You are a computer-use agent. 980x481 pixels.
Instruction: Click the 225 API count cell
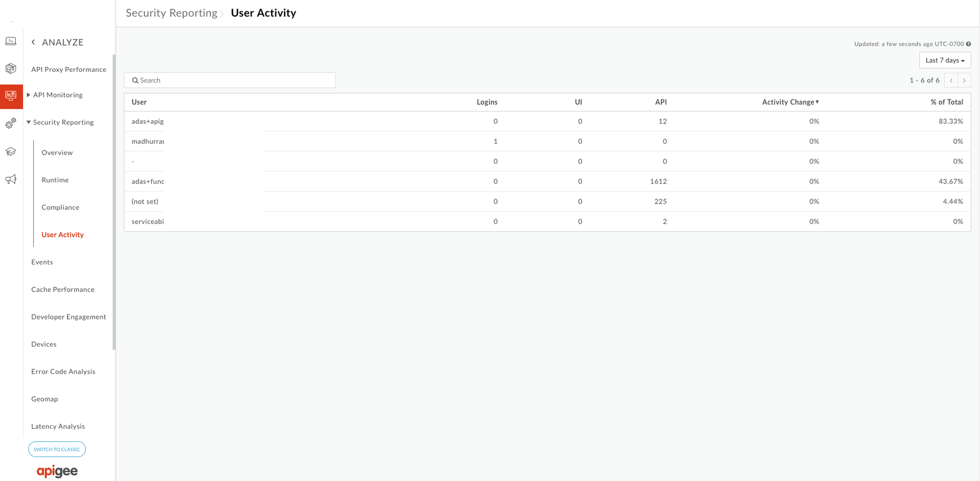click(660, 202)
